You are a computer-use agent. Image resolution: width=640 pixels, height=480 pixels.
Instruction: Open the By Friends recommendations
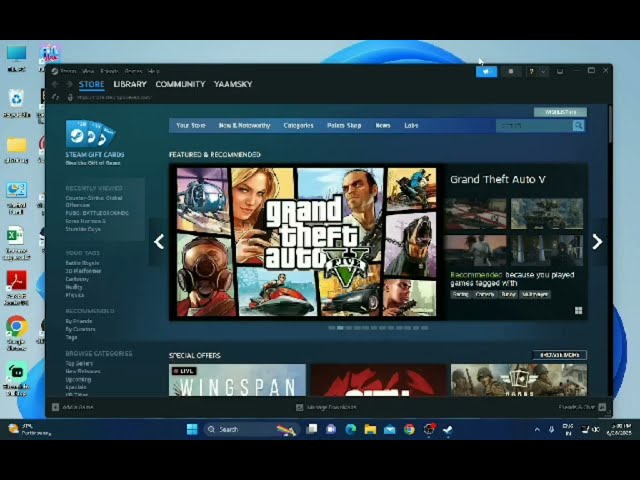coord(79,321)
